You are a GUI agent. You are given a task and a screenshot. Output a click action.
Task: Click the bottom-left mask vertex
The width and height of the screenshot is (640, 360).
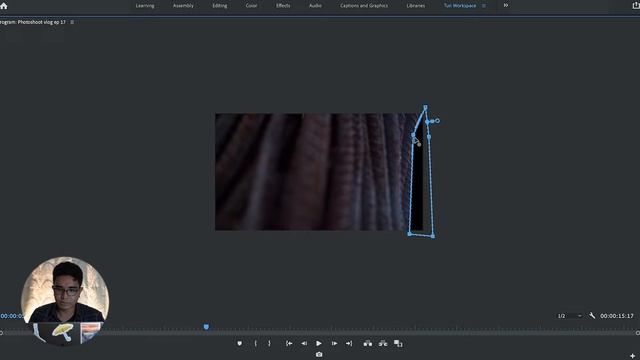pyautogui.click(x=409, y=234)
